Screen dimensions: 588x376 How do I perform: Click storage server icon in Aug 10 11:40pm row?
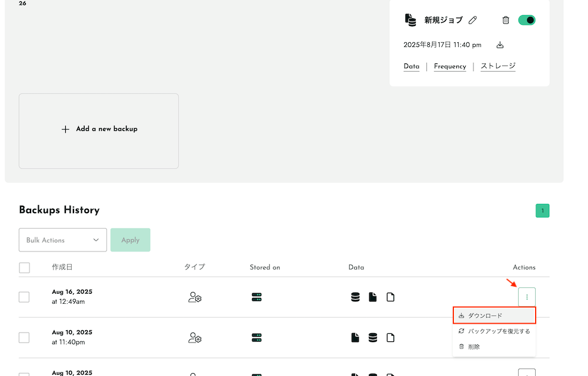click(256, 338)
